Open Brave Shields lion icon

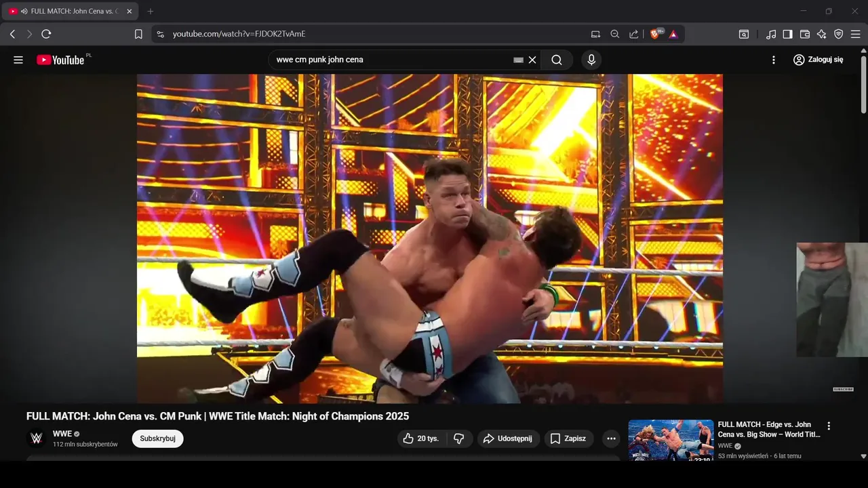click(656, 34)
